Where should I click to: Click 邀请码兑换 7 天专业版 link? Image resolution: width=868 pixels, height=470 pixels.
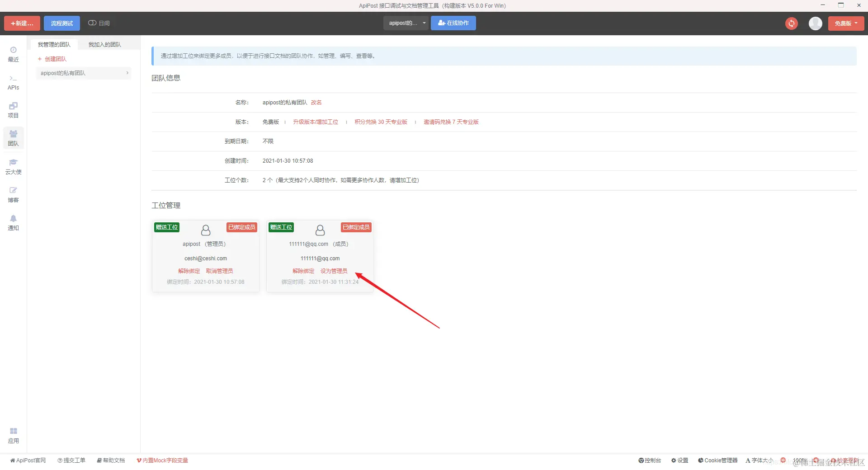[x=451, y=122]
